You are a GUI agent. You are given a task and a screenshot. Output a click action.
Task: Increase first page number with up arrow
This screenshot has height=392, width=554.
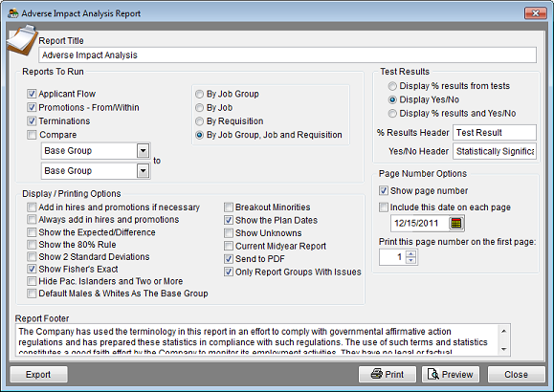click(410, 253)
